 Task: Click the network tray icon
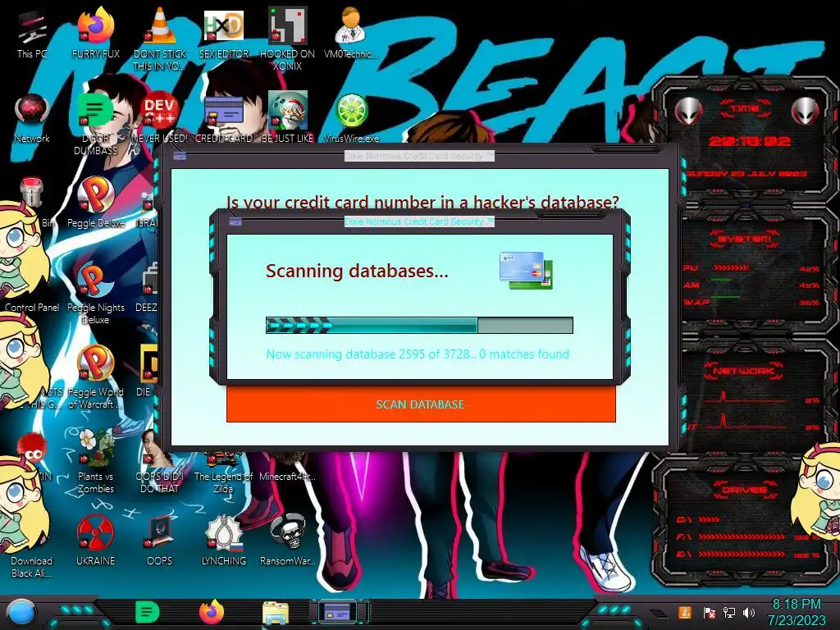point(729,612)
